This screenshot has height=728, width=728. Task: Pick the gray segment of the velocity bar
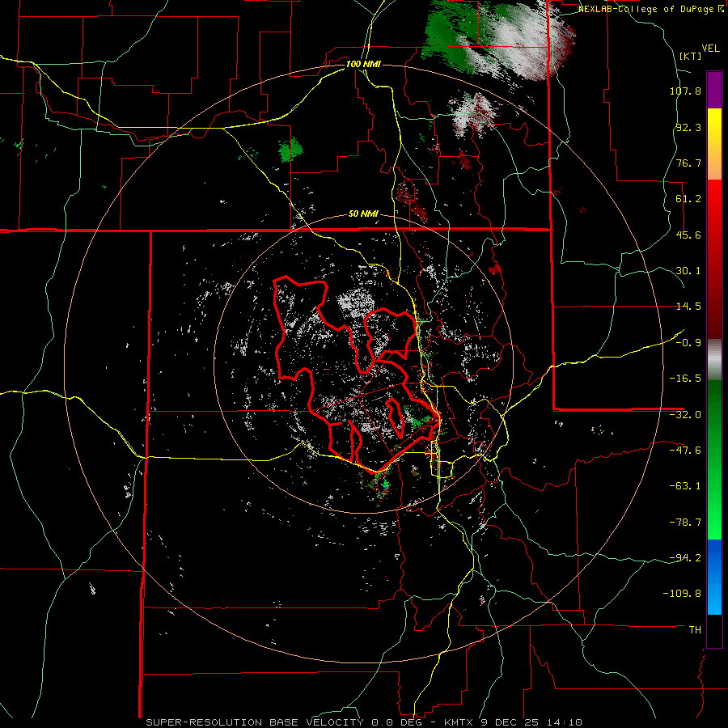point(714,360)
